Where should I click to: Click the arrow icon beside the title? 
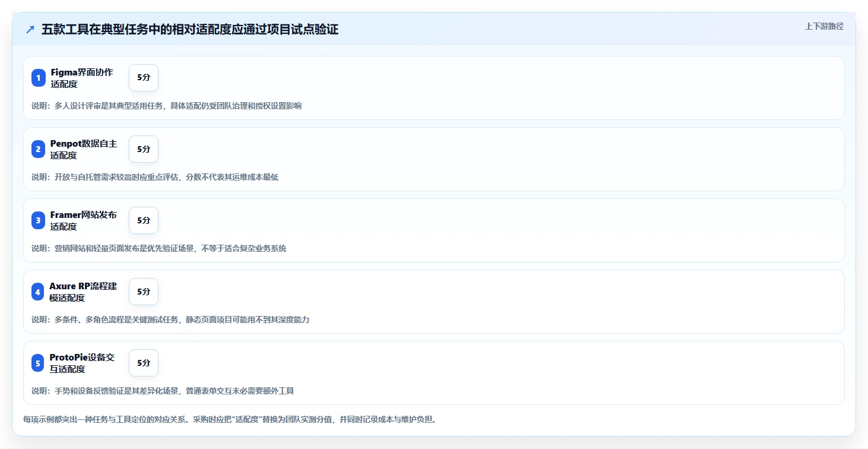(30, 30)
